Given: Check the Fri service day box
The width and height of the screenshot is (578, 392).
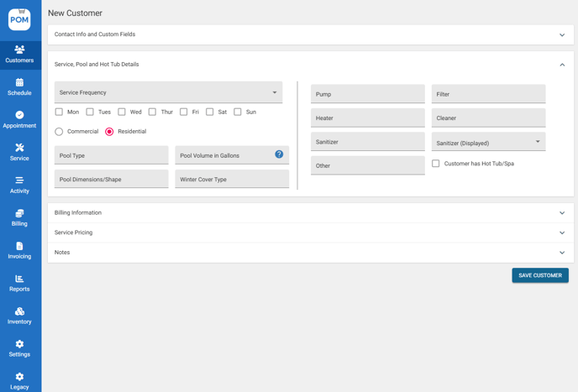Looking at the screenshot, I should 183,112.
